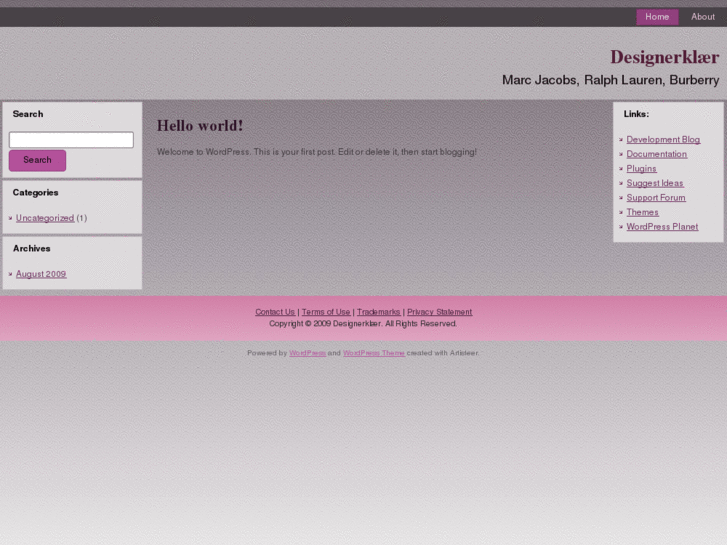Image resolution: width=727 pixels, height=545 pixels.
Task: Click the Search widget heading text
Action: [28, 114]
